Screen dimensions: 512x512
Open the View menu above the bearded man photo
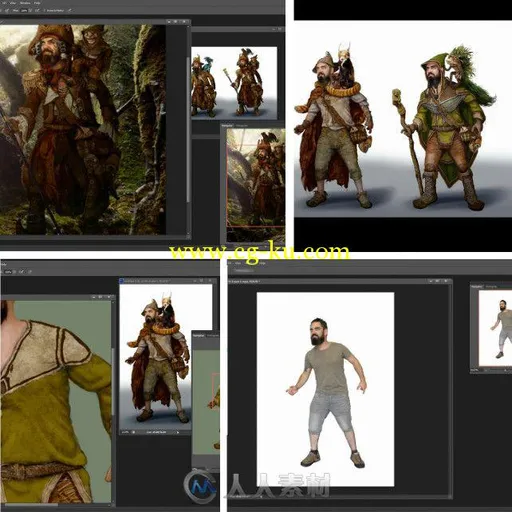point(238,263)
